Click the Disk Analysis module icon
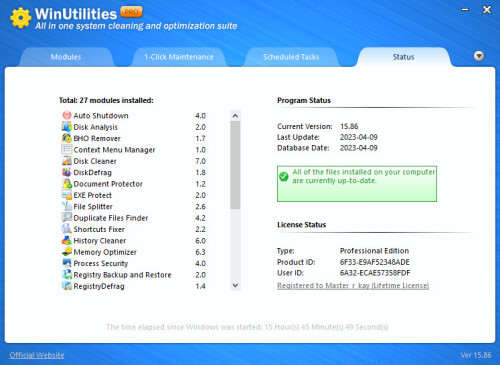Image resolution: width=500 pixels, height=365 pixels. [67, 127]
